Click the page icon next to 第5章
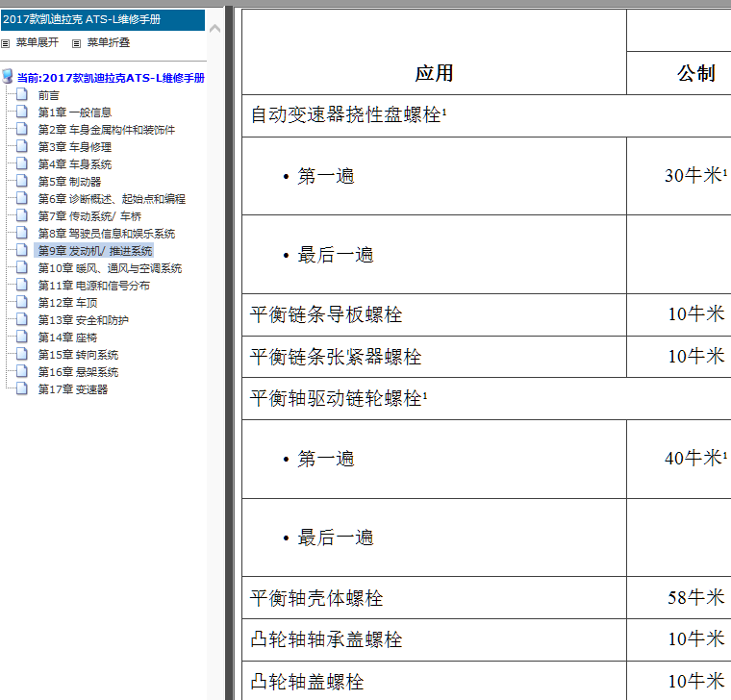Image resolution: width=731 pixels, height=700 pixels. coord(22,181)
